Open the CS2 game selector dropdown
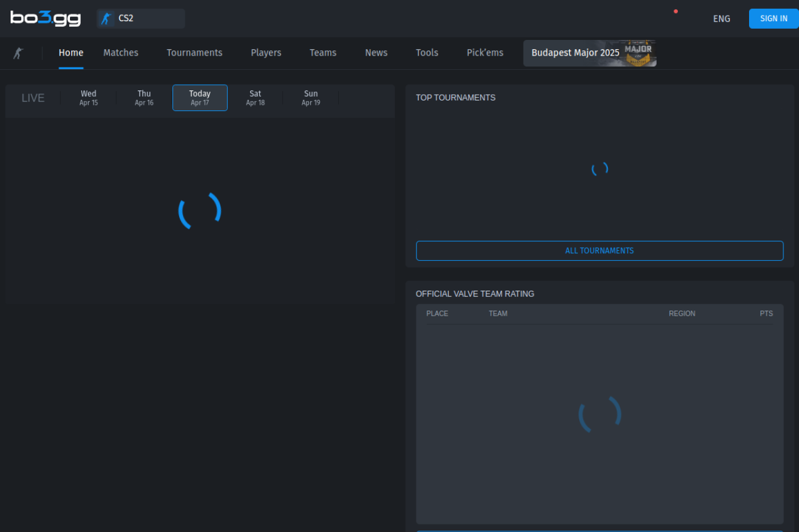 tap(141, 19)
